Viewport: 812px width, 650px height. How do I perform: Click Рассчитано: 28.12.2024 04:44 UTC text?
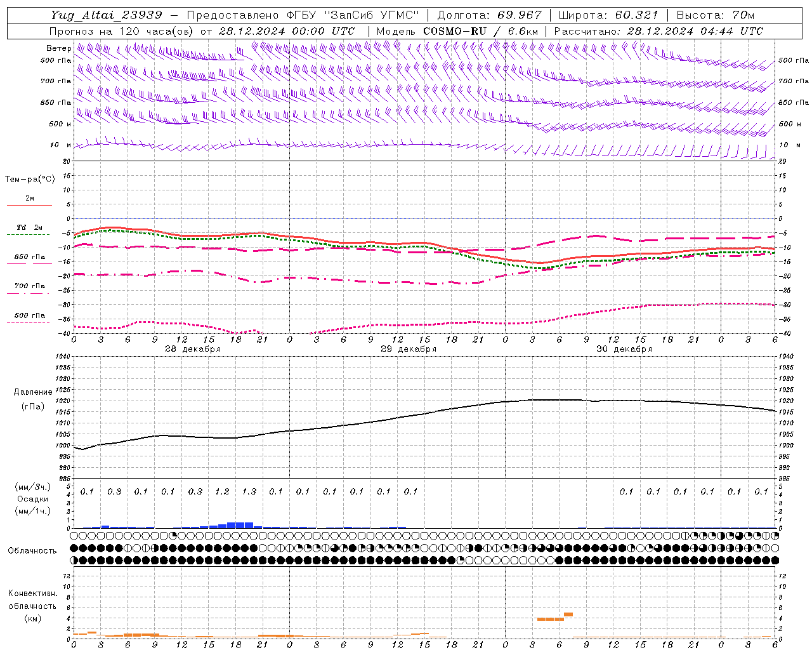coord(658,31)
